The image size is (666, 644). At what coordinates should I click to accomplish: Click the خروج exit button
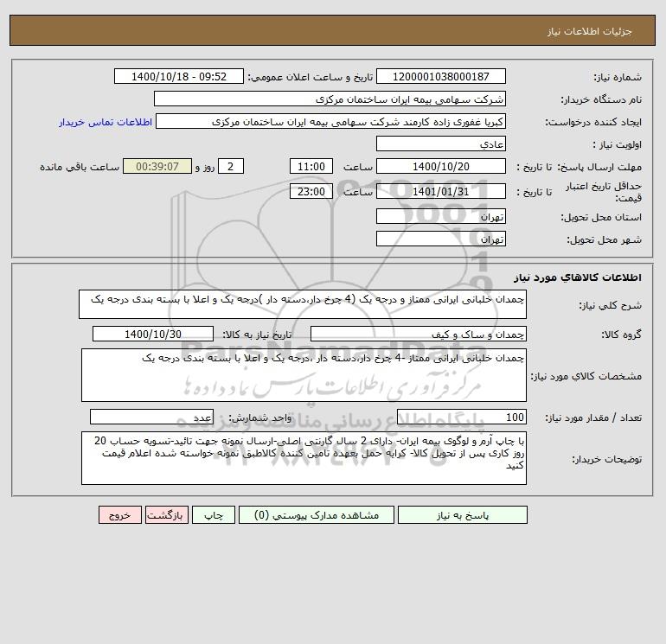119,515
